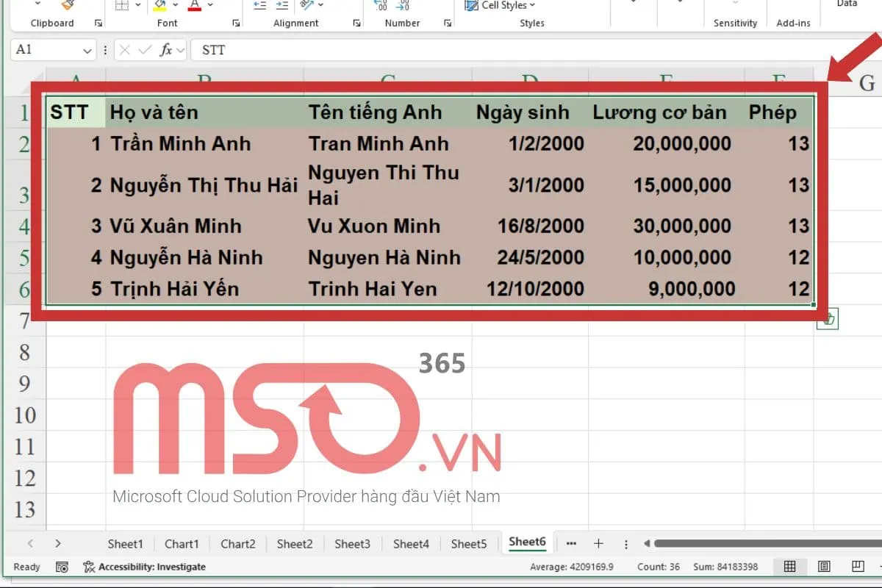Select the Fill Color icon
Viewport: 882px width, 588px height.
pyautogui.click(x=161, y=6)
